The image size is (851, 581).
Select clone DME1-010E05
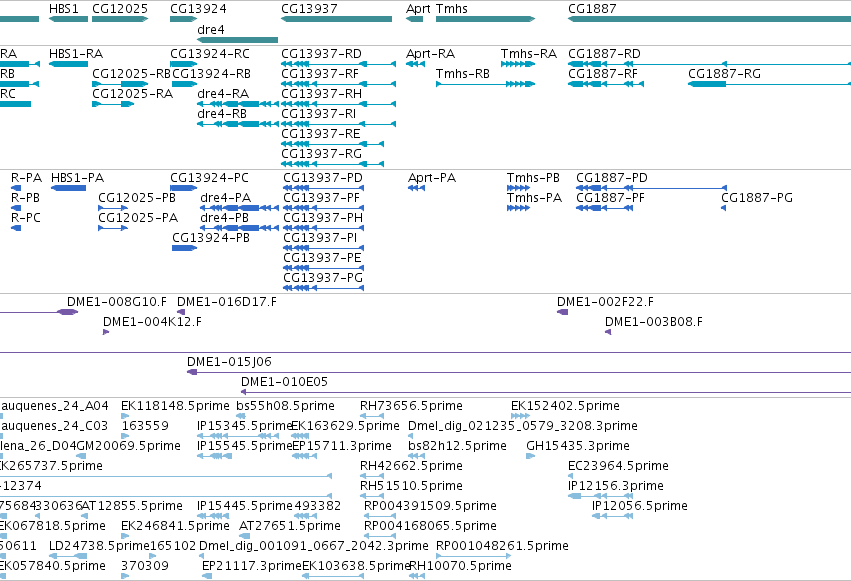546,392
